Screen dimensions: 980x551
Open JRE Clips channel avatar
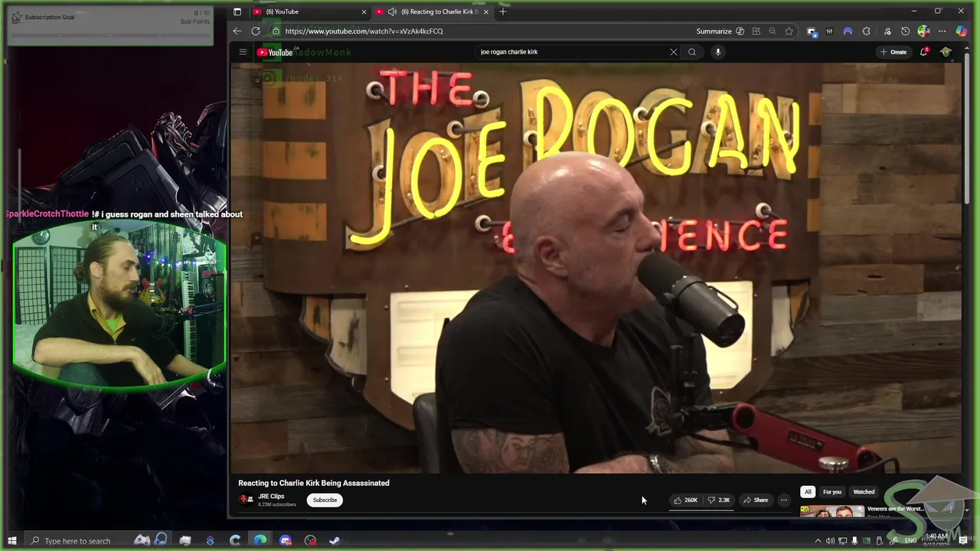[x=247, y=500]
